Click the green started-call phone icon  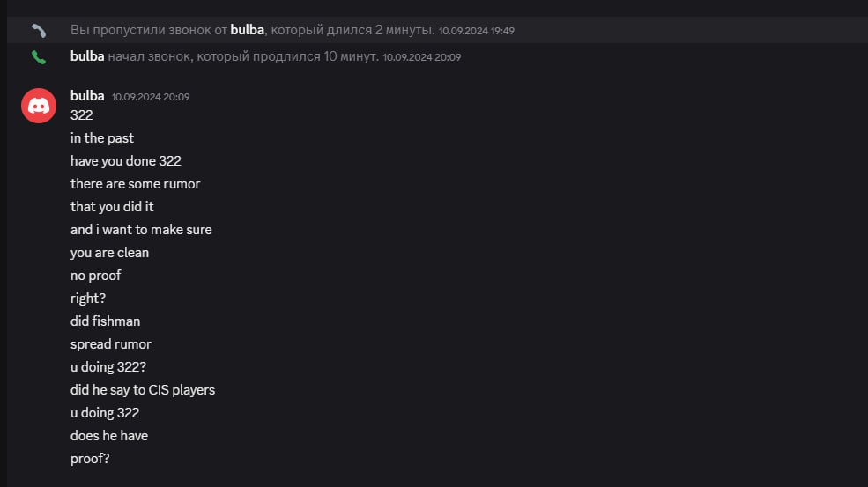click(39, 57)
